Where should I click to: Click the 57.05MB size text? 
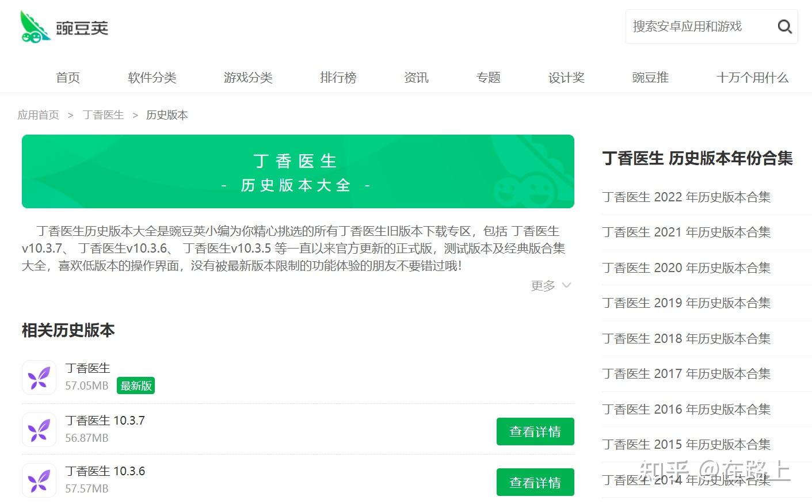(87, 385)
